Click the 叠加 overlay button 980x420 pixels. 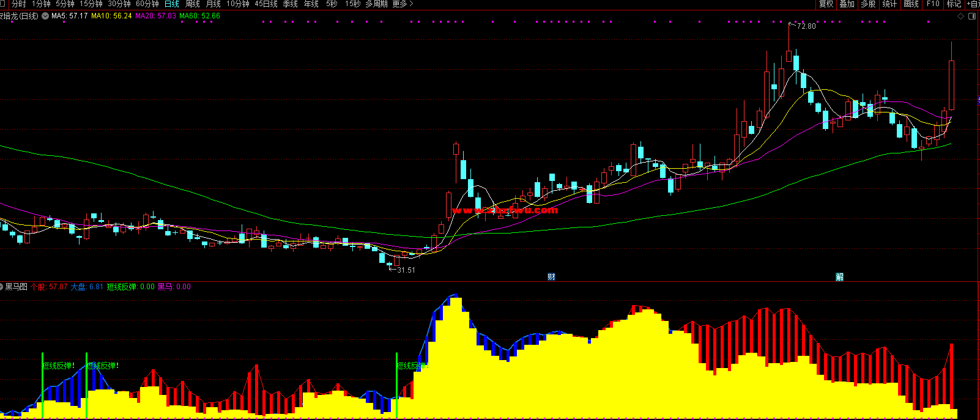click(847, 4)
